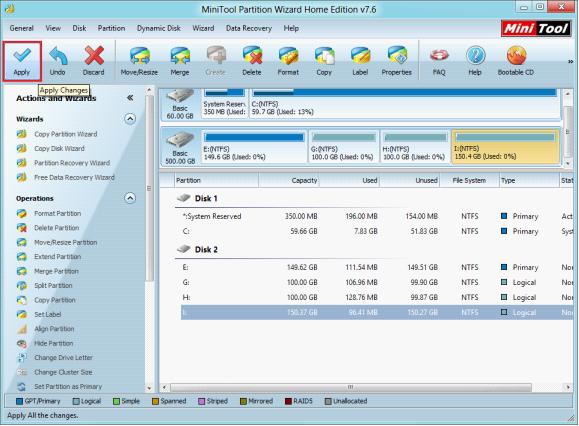Undo the last operation
The width and height of the screenshot is (579, 426).
(x=58, y=61)
